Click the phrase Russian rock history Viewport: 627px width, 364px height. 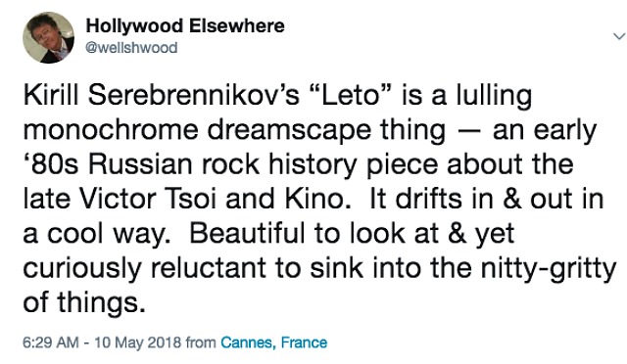point(222,164)
